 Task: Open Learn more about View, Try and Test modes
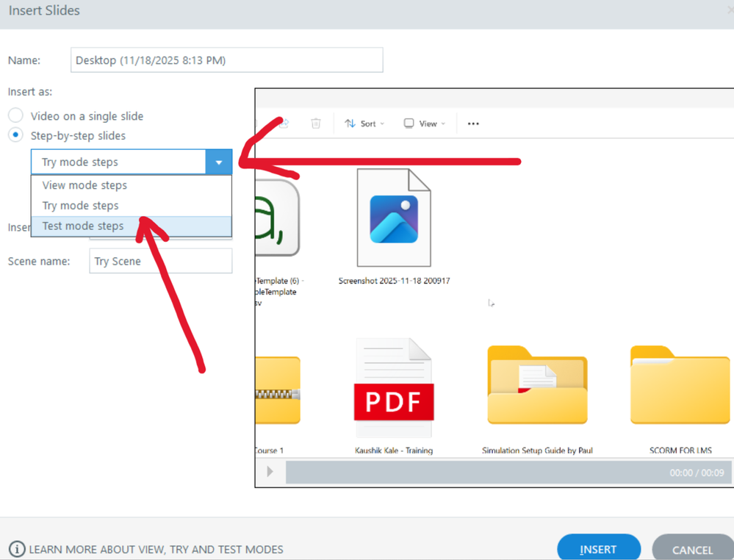[x=156, y=549]
